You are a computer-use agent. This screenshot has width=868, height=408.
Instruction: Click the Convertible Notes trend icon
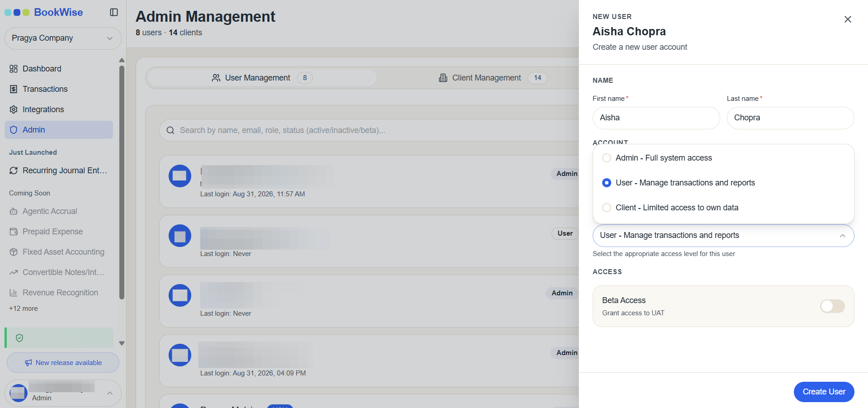14,272
